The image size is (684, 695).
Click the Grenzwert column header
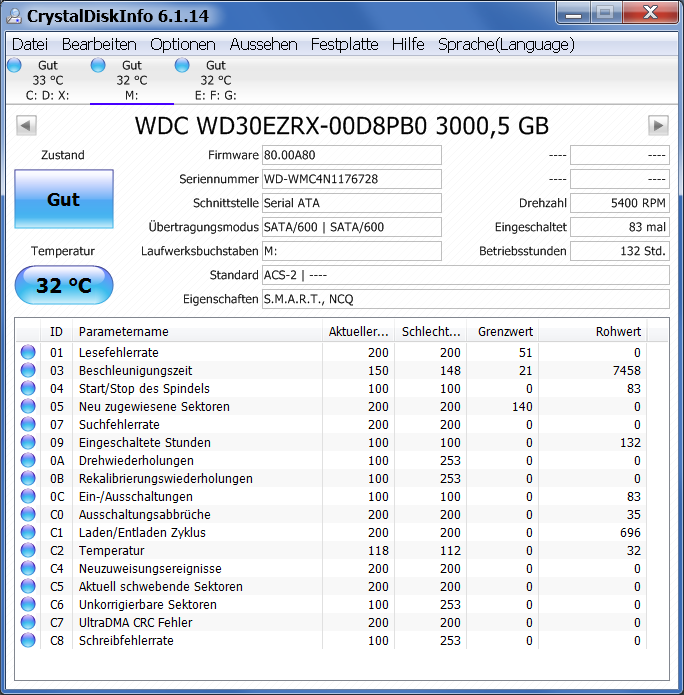click(503, 332)
